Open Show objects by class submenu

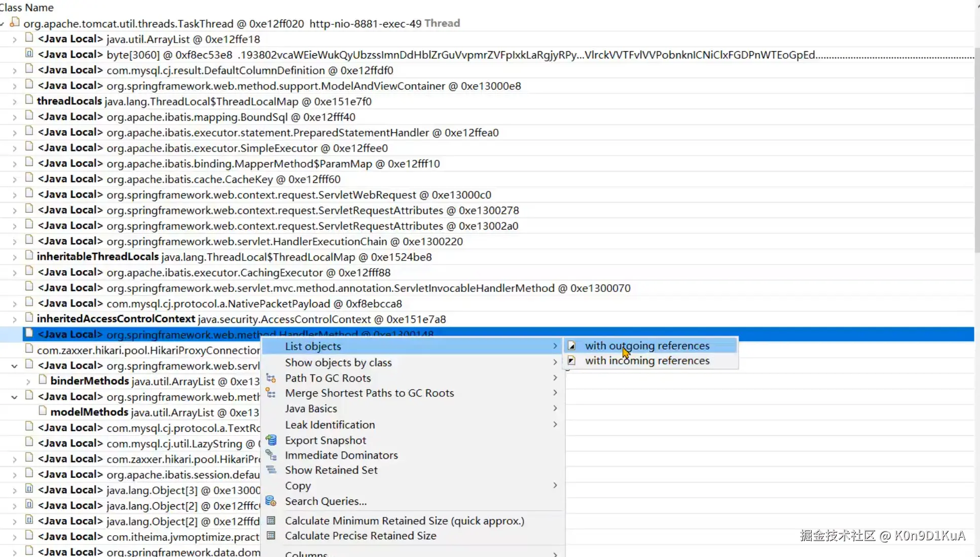point(338,362)
